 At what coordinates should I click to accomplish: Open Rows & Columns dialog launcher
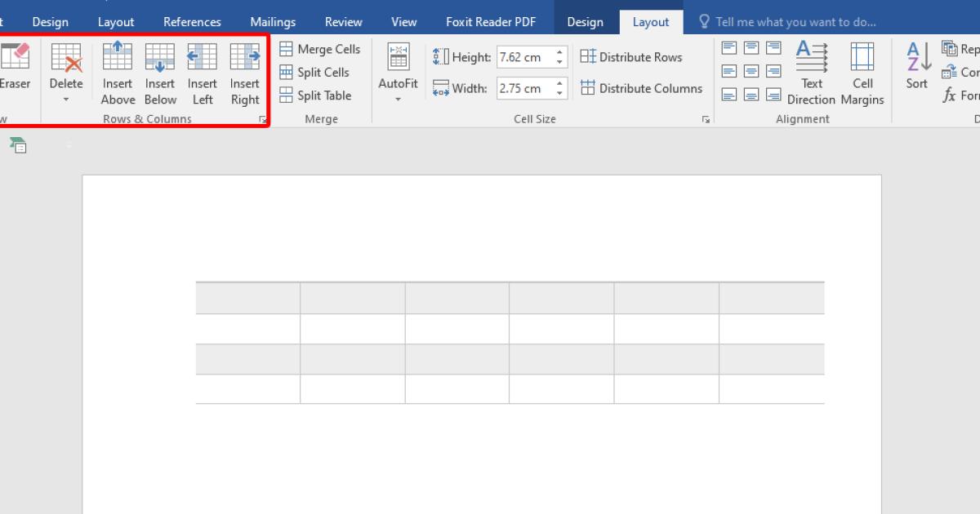click(263, 120)
